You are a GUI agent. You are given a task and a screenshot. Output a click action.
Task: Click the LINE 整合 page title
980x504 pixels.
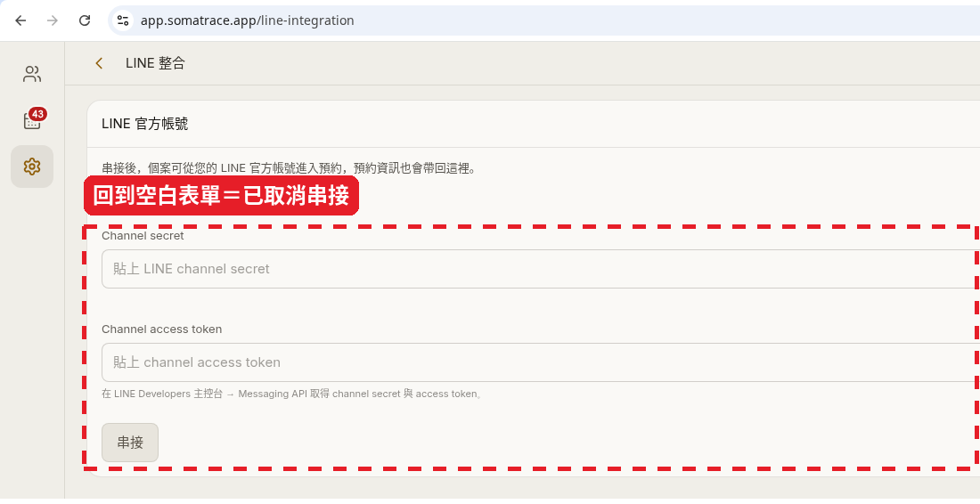pyautogui.click(x=155, y=63)
